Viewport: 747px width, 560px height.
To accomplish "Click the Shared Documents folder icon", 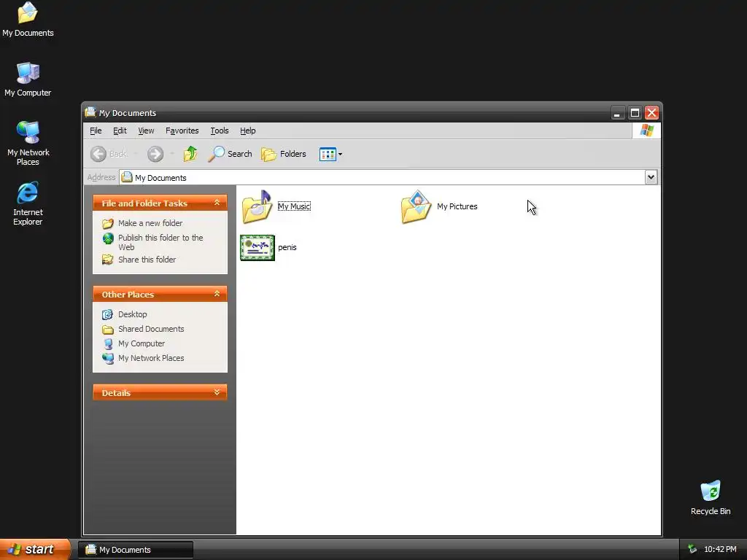I will [x=108, y=329].
